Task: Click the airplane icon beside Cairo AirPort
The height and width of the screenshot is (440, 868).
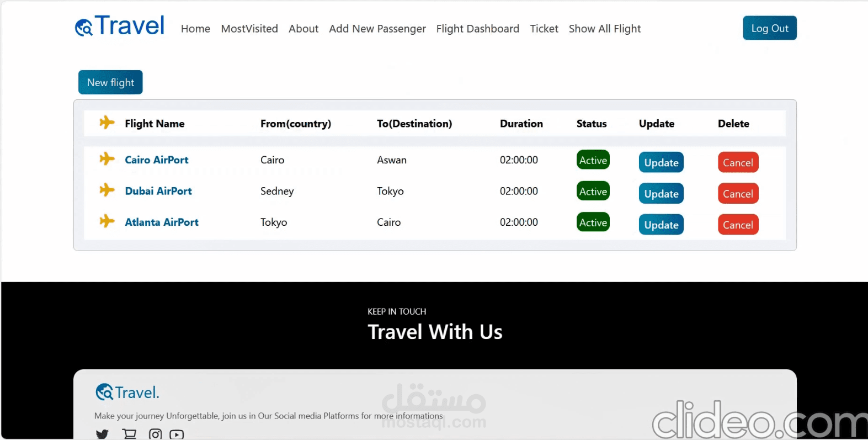Action: (106, 159)
